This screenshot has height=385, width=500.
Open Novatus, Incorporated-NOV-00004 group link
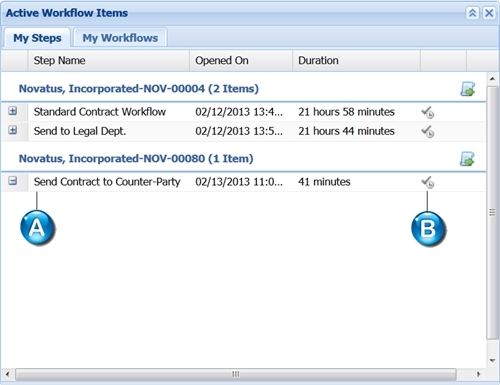click(139, 89)
